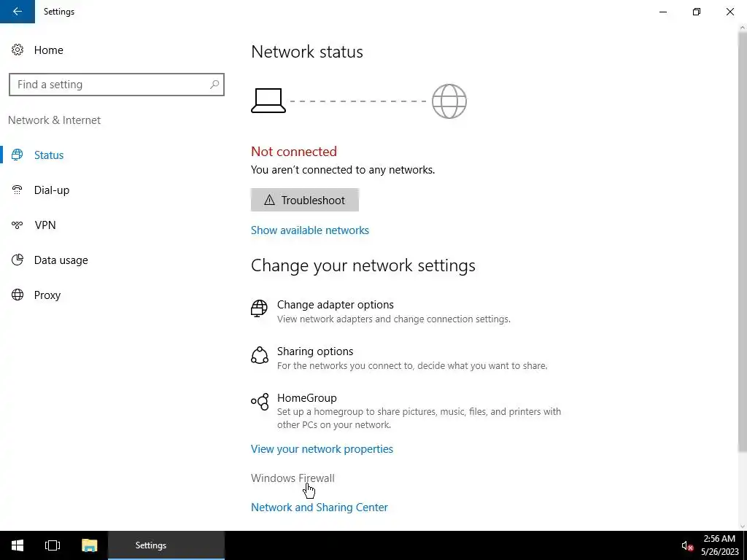Click the scrollbar down arrow
This screenshot has width=747, height=560.
coord(742,526)
